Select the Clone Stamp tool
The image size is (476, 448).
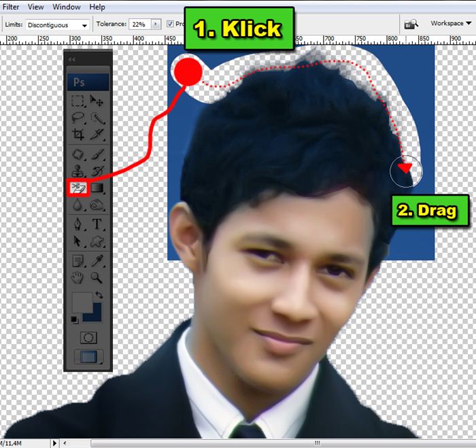coord(78,171)
